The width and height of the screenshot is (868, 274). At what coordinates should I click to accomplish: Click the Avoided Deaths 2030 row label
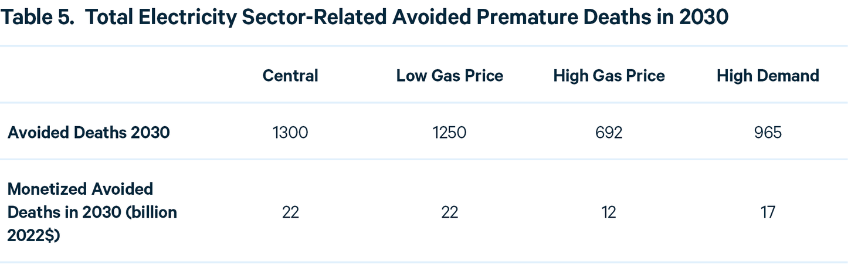pos(89,133)
